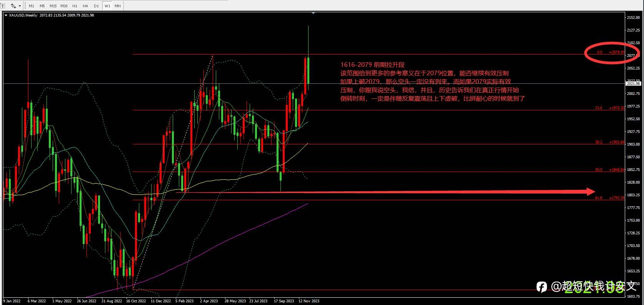
Task: Select the red Chinese text annotation
Action: pos(432,82)
